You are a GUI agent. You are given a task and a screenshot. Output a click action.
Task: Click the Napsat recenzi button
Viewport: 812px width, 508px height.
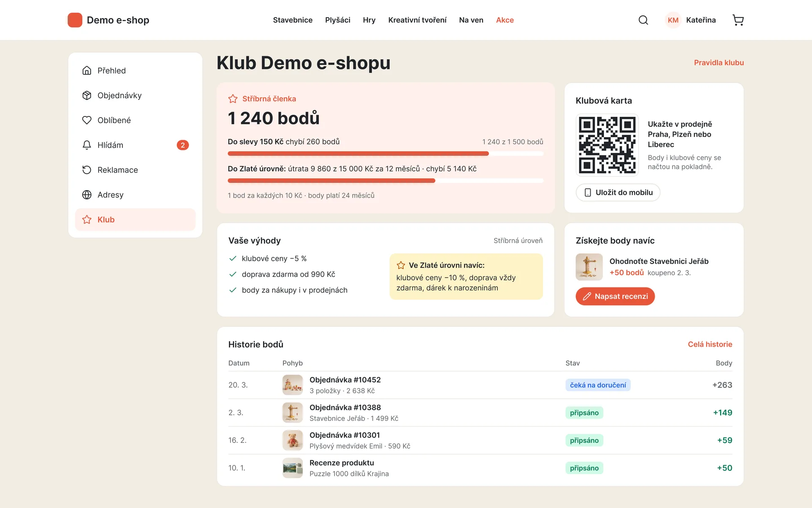[615, 296]
